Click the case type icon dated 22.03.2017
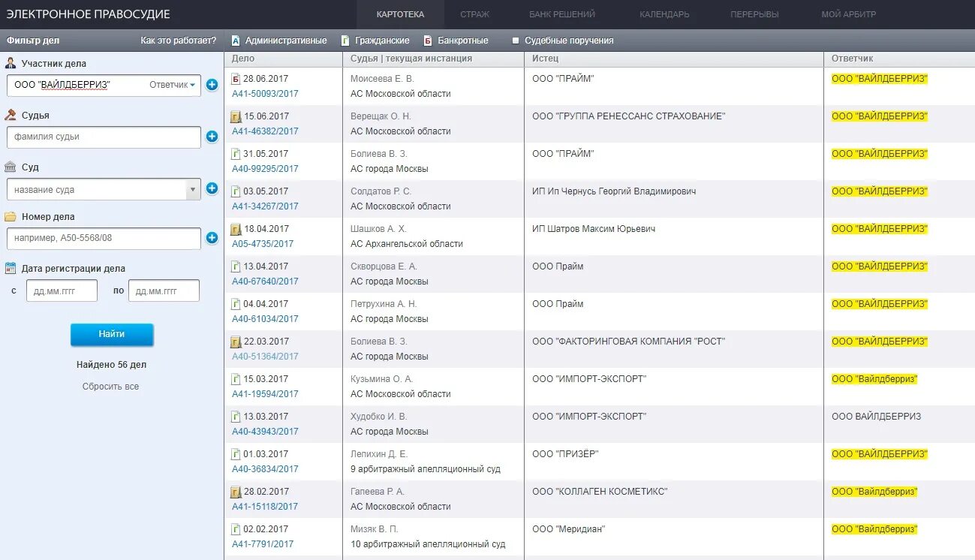This screenshot has width=975, height=560. [x=236, y=342]
